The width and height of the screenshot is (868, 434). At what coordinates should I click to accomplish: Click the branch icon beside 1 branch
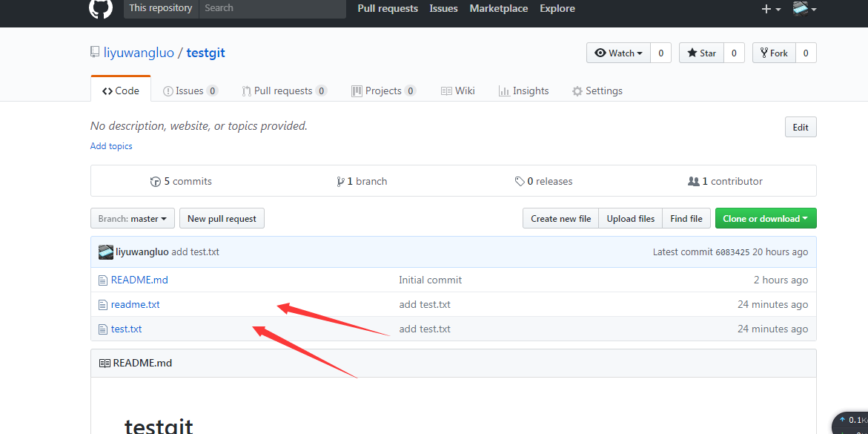click(340, 181)
